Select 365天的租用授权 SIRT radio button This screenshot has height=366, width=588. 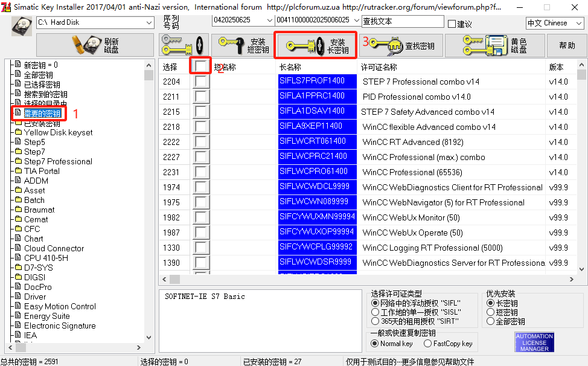375,321
